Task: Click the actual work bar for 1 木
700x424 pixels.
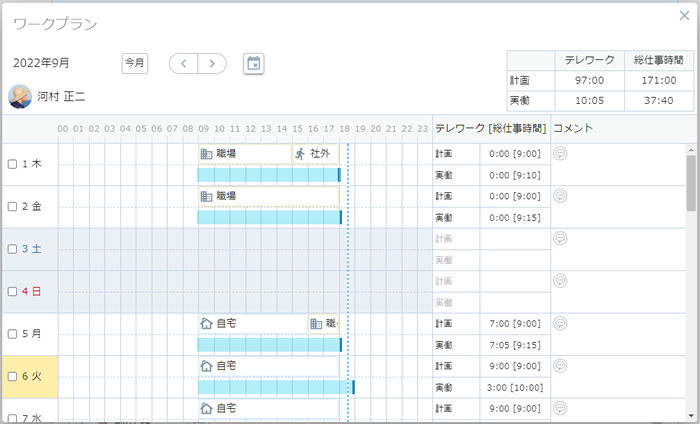Action: point(269,175)
